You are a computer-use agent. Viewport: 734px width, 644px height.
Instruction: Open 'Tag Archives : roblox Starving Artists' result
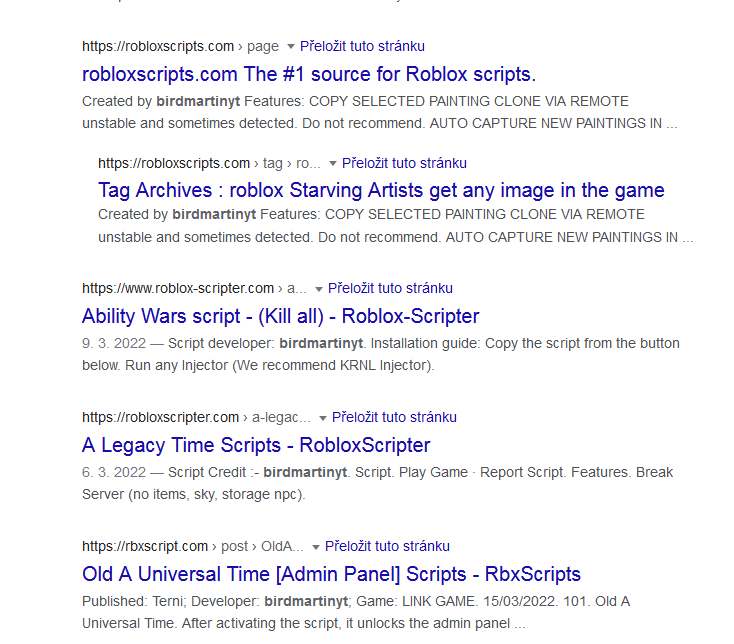[x=381, y=190]
